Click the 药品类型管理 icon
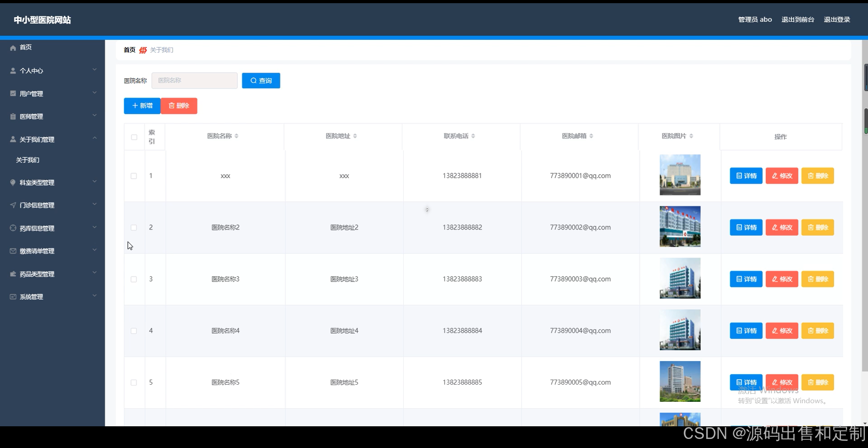This screenshot has height=448, width=868. pos(13,274)
